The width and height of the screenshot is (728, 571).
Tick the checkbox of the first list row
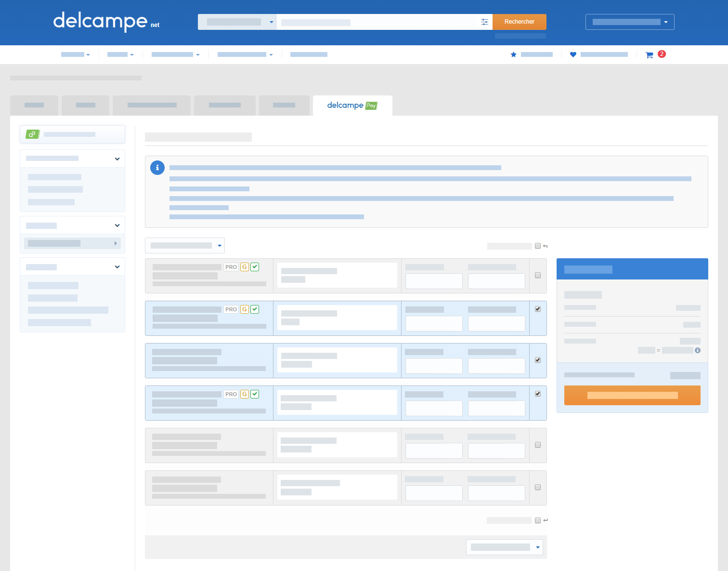538,275
